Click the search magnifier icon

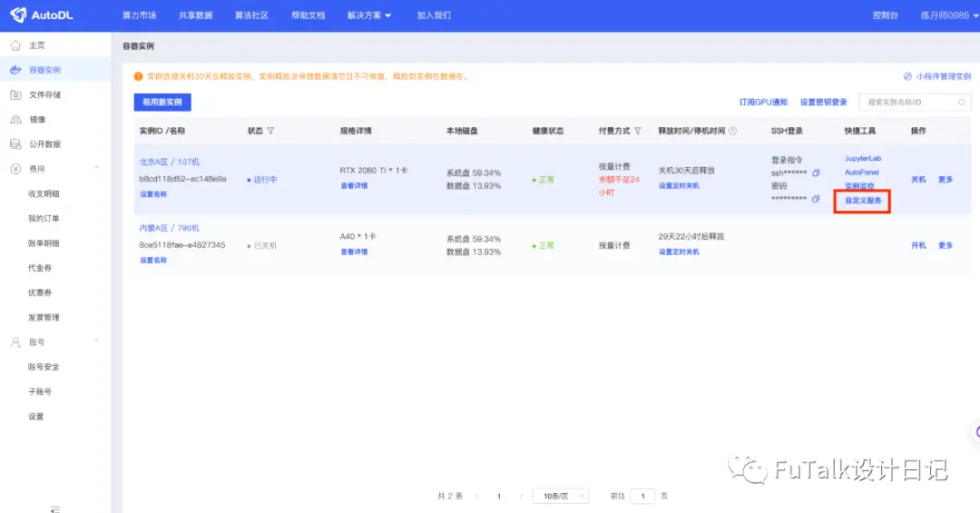[x=961, y=103]
